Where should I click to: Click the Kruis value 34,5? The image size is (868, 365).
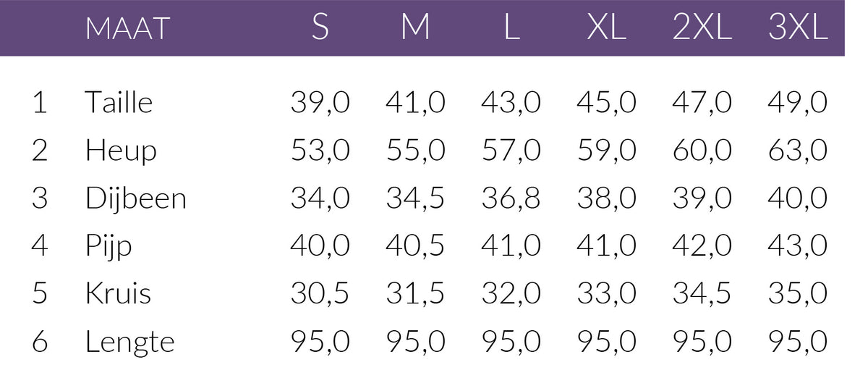(702, 293)
